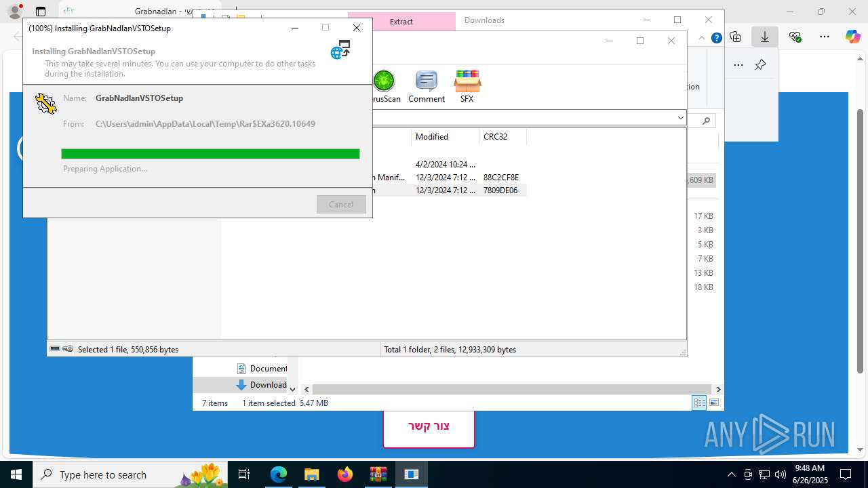Open Task View on taskbar
The image size is (868, 488).
pos(244,474)
